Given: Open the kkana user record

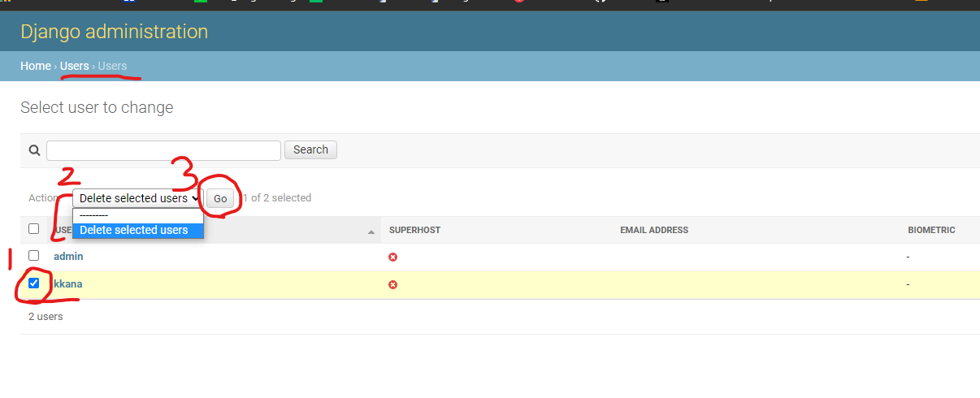Looking at the screenshot, I should coord(68,284).
